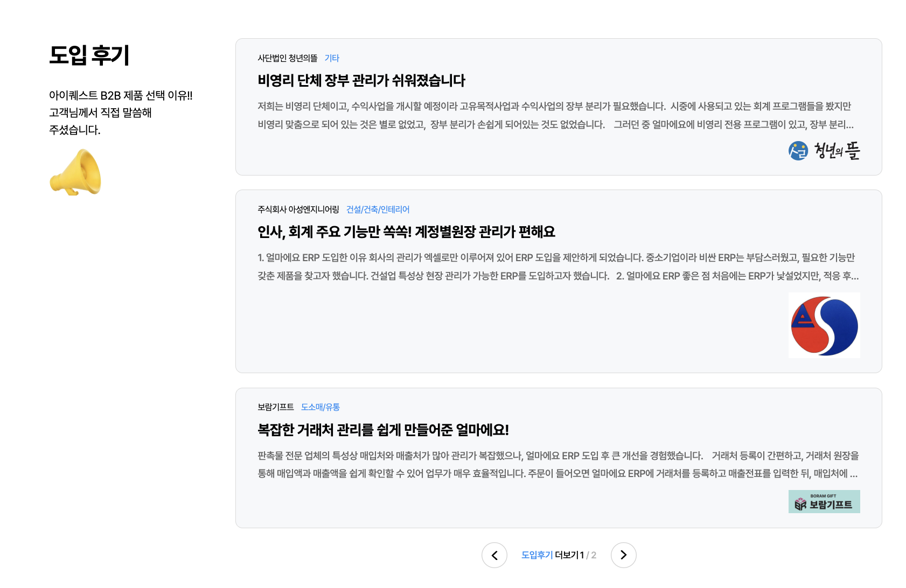The image size is (906, 588).
Task: Click the page indicator 1 / 2
Action: [587, 555]
